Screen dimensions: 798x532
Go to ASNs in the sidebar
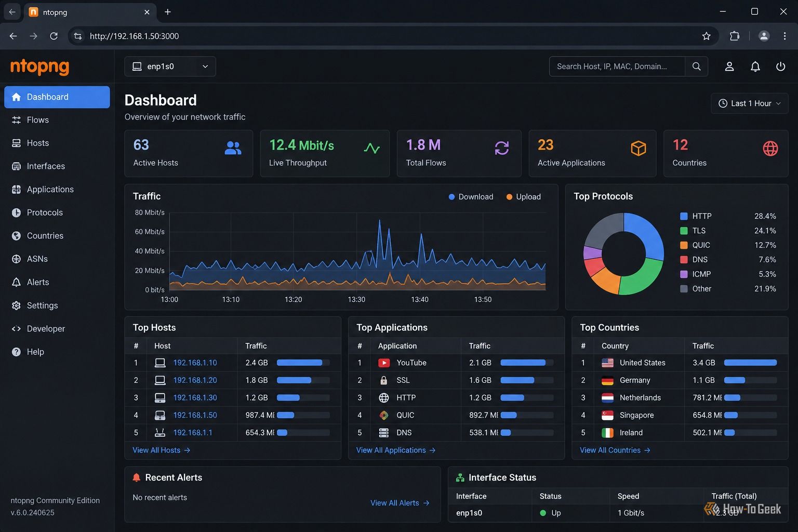[x=57, y=259]
